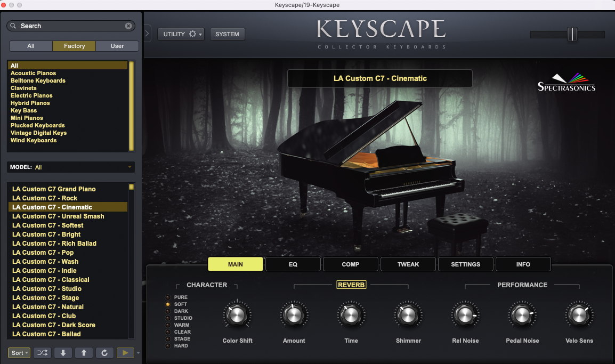Switch to the EQ tab
This screenshot has width=615, height=364.
pos(293,264)
